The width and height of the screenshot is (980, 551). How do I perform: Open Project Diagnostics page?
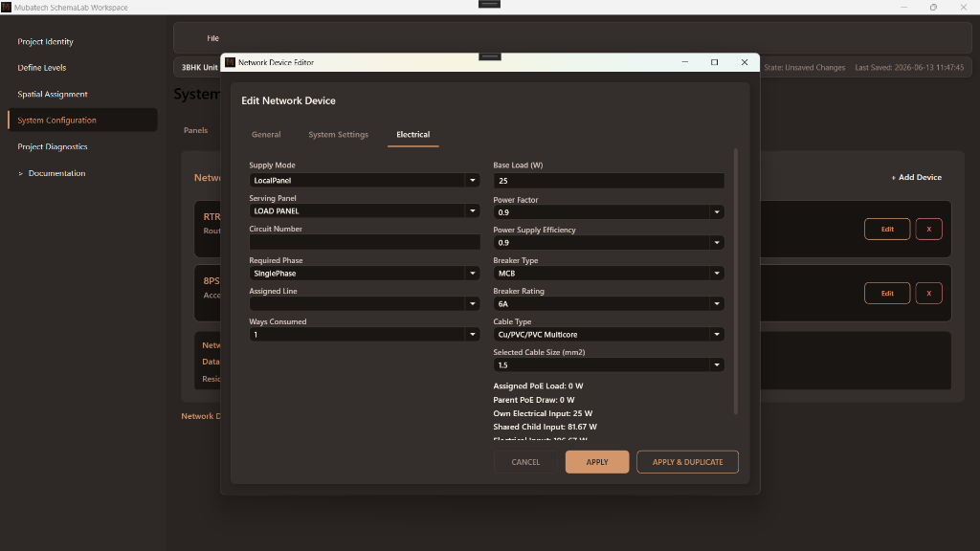pyautogui.click(x=53, y=146)
